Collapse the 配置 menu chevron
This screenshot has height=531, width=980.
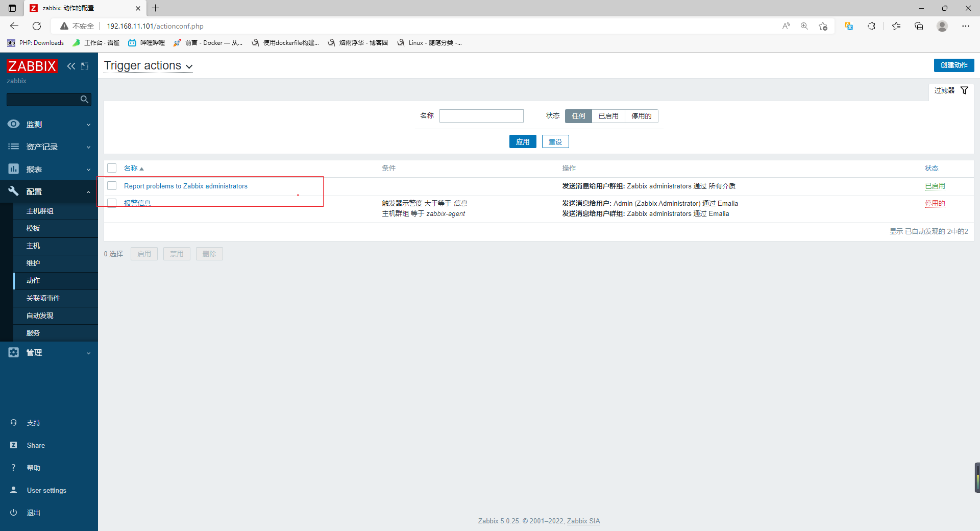pos(88,192)
